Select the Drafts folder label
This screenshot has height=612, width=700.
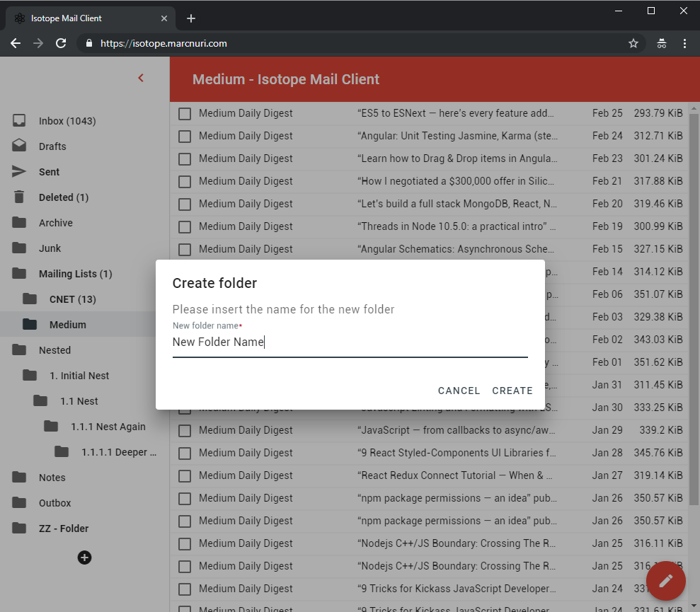(x=52, y=146)
